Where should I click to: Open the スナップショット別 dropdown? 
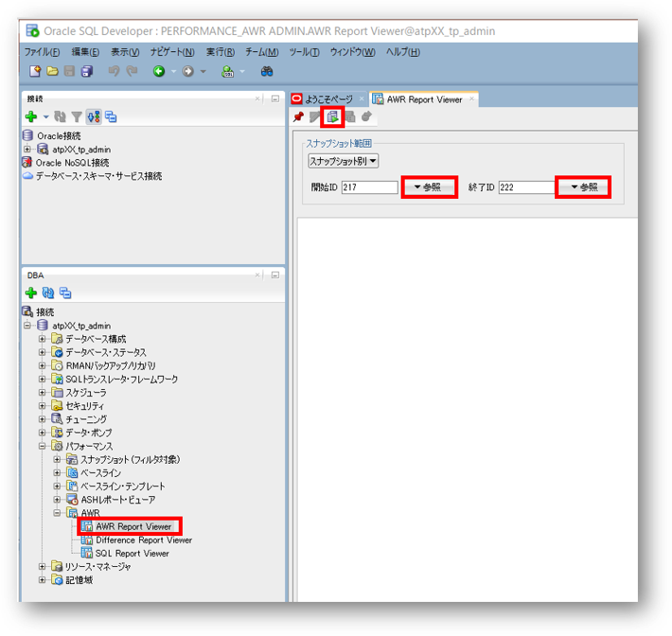[343, 161]
